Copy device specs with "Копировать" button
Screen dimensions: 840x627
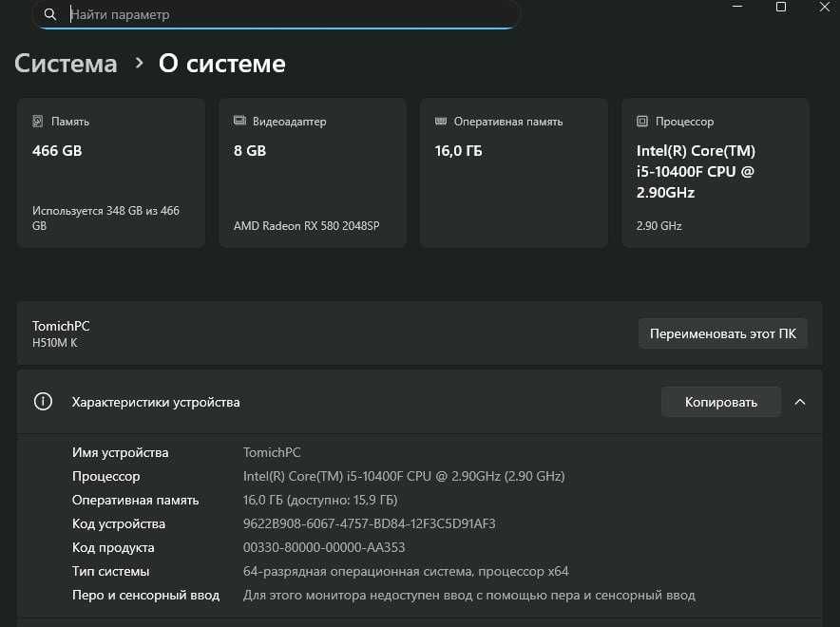pyautogui.click(x=721, y=402)
